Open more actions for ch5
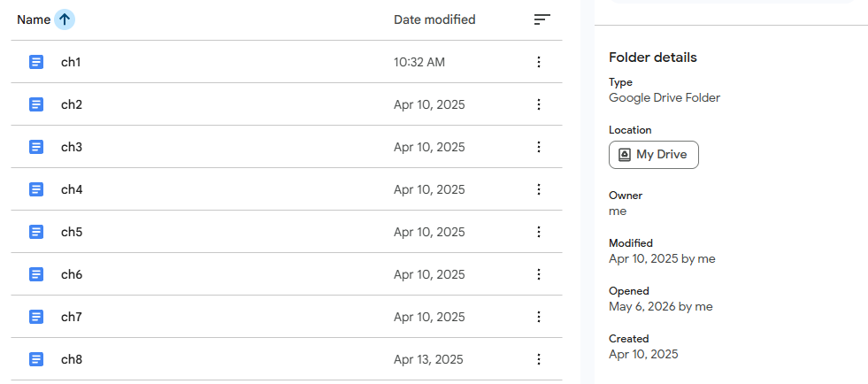868x384 pixels. click(539, 232)
